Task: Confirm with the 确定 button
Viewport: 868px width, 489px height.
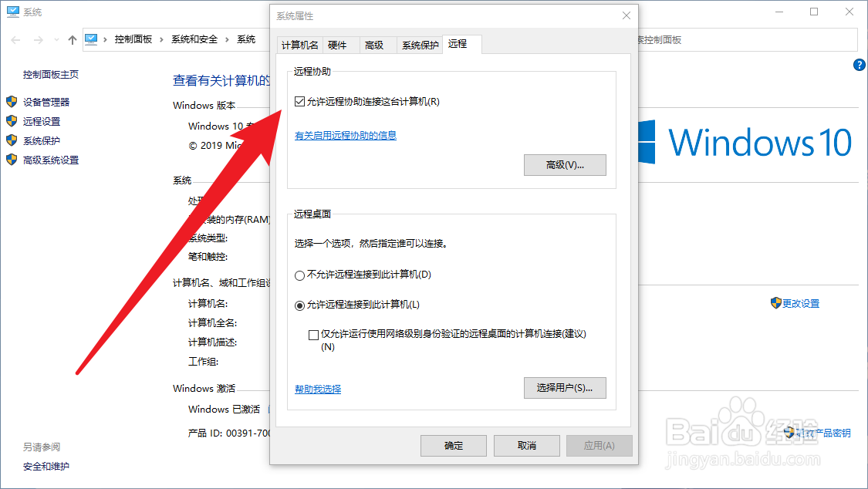Action: pyautogui.click(x=454, y=445)
